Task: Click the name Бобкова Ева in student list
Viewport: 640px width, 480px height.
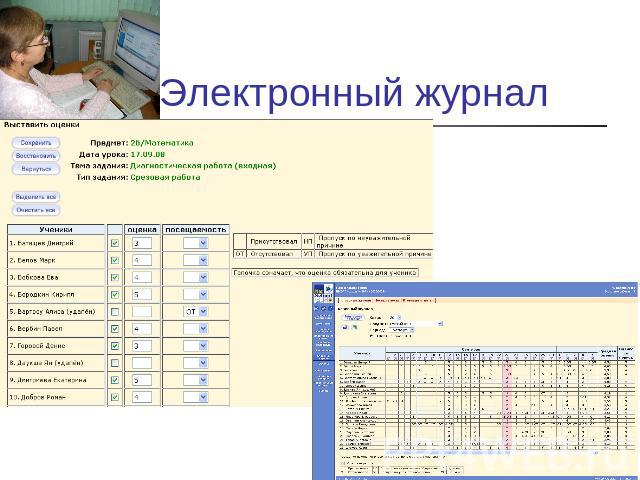Action: 38,278
